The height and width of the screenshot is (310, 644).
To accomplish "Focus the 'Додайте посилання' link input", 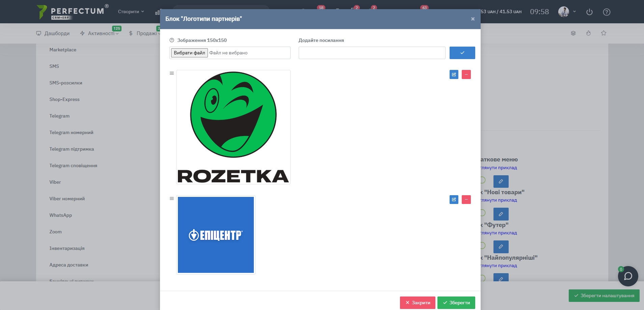I will pyautogui.click(x=372, y=53).
